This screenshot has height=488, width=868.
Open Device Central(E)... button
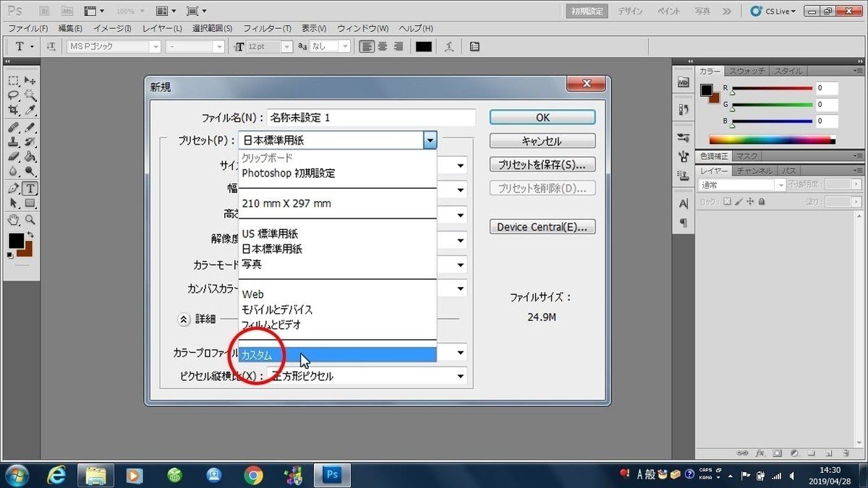pyautogui.click(x=542, y=227)
